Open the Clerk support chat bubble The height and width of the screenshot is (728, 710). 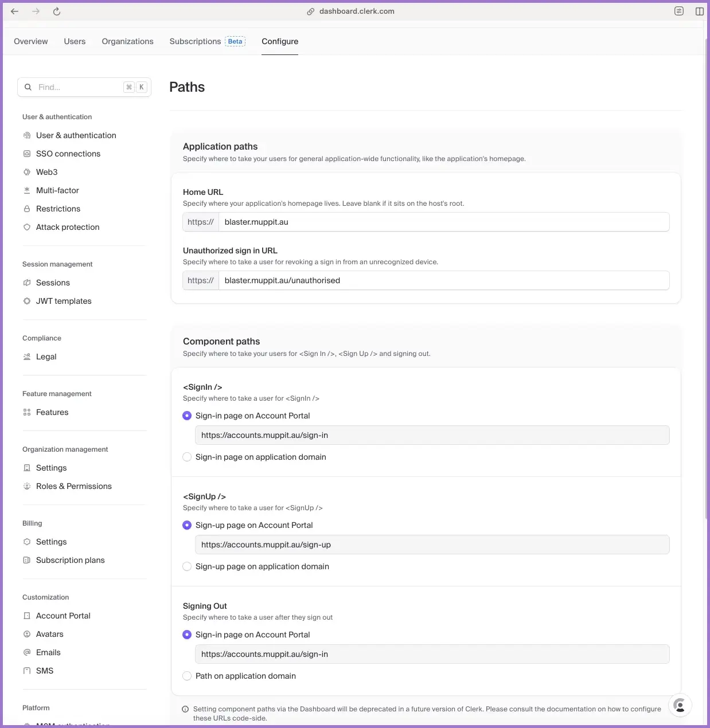click(x=680, y=705)
